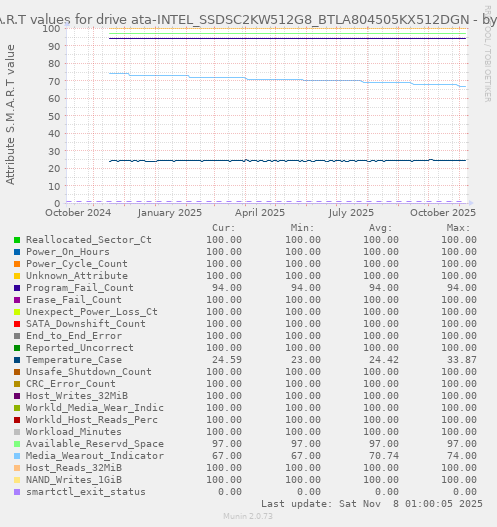Click the graph title with drive name

pyautogui.click(x=248, y=20)
